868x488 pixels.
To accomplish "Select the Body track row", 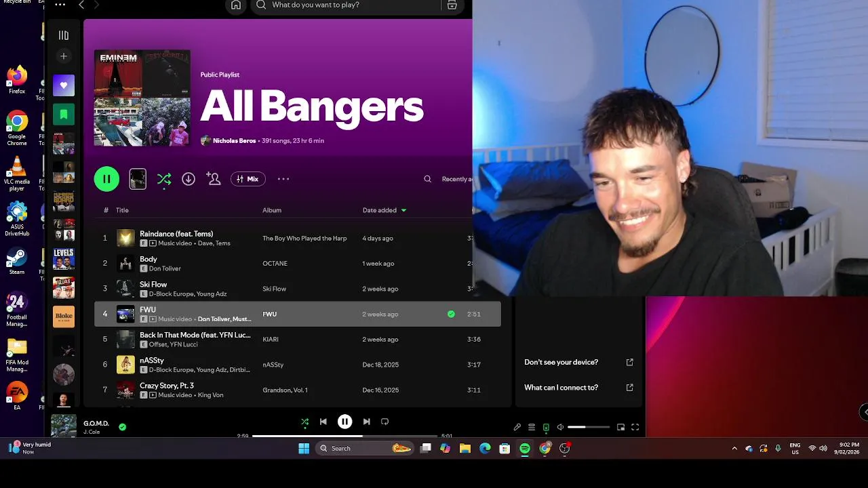I will tap(297, 263).
